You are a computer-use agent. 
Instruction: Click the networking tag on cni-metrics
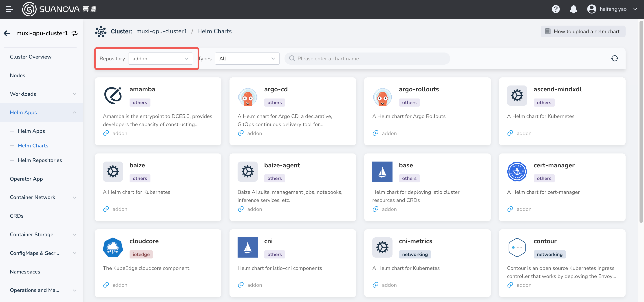click(415, 254)
